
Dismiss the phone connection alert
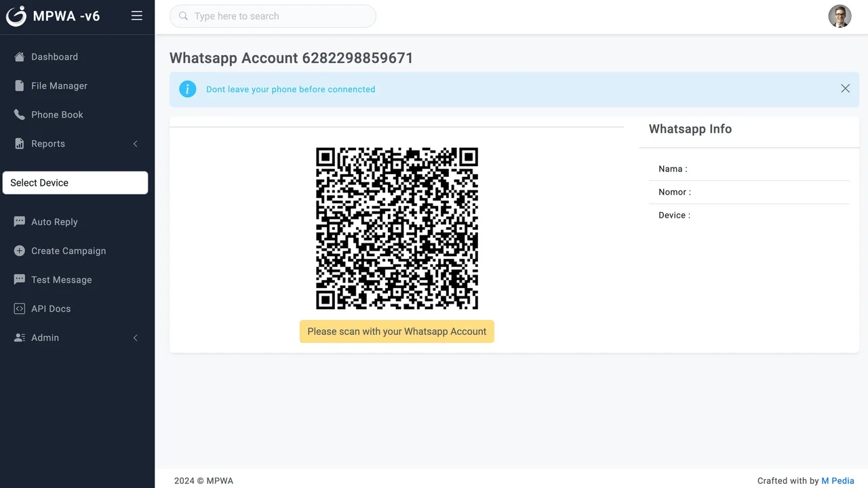(845, 89)
